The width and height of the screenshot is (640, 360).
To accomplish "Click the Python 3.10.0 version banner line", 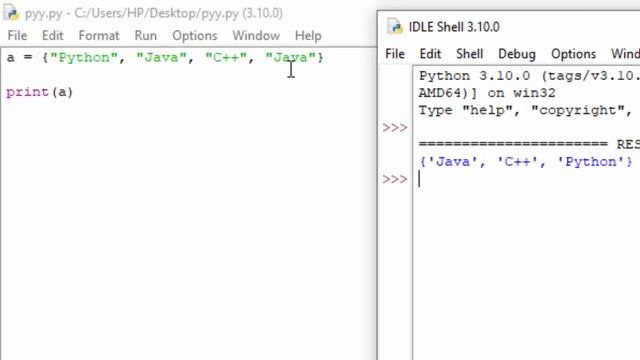I will click(529, 76).
